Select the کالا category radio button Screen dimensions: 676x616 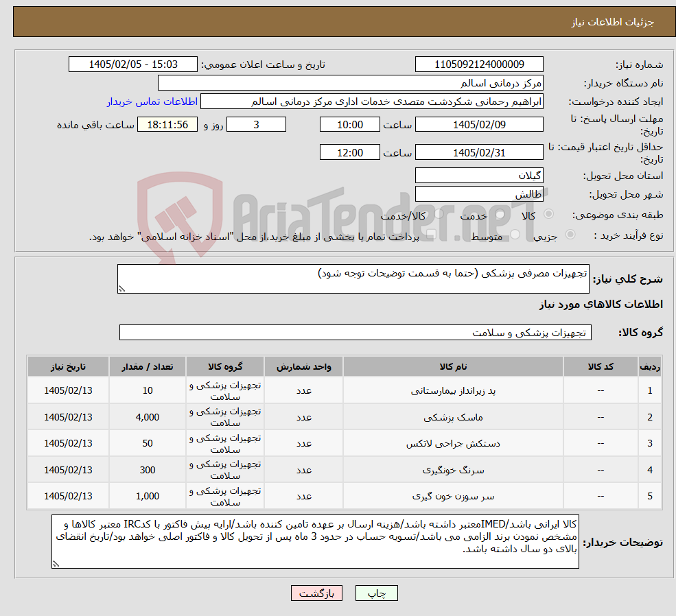coord(549,213)
